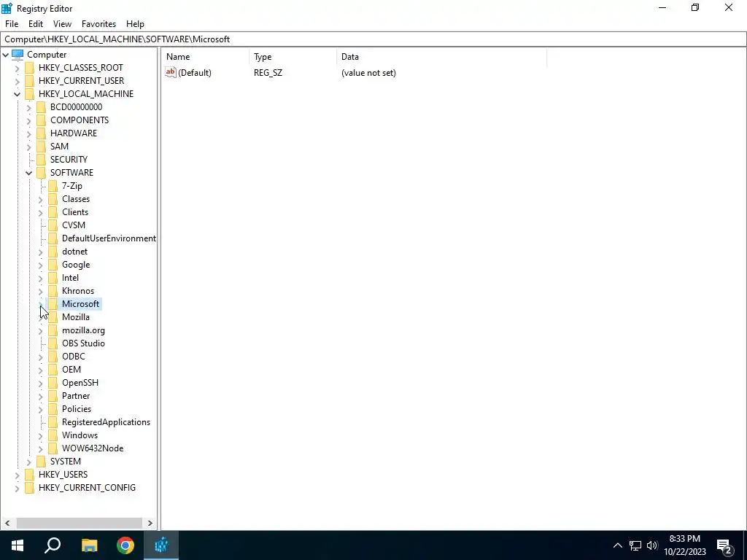747x560 pixels.
Task: Click the SOFTWARE folder icon
Action: pos(42,172)
